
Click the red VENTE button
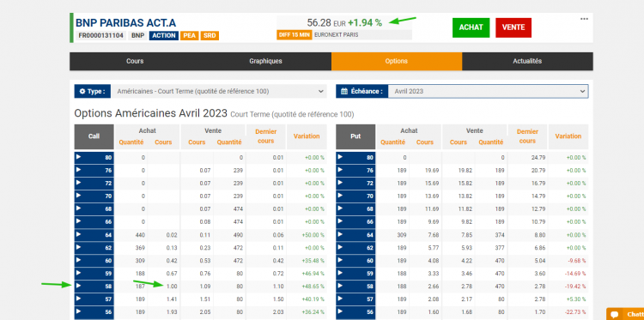tap(513, 27)
